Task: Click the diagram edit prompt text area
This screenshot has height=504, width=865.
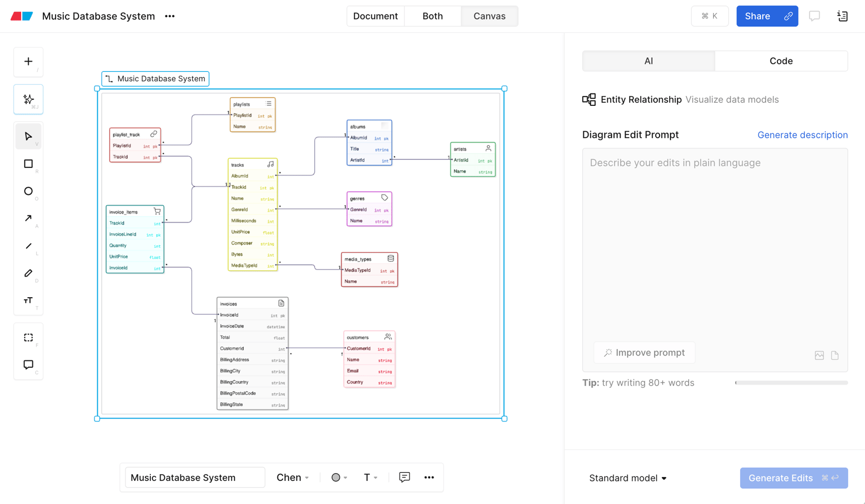Action: tap(715, 259)
